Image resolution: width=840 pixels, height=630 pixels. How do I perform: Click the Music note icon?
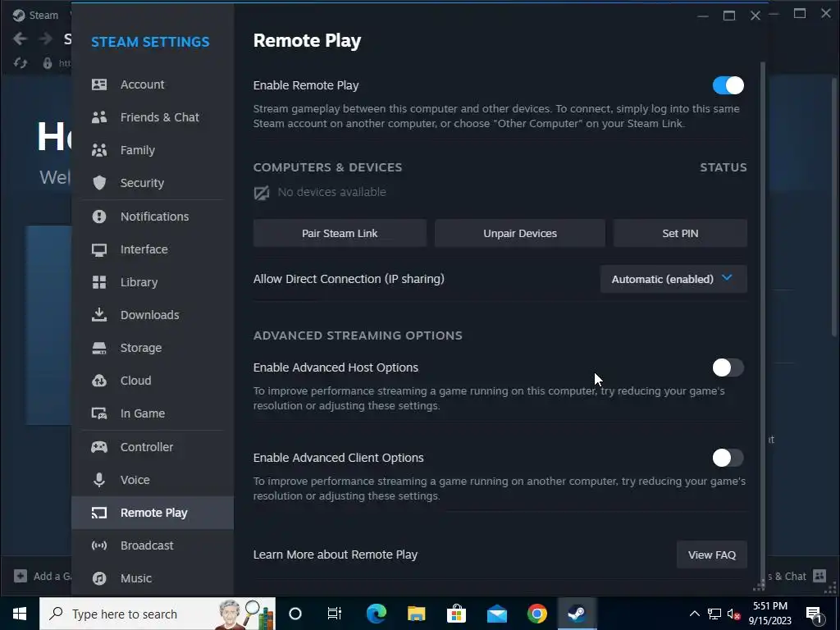pos(99,578)
